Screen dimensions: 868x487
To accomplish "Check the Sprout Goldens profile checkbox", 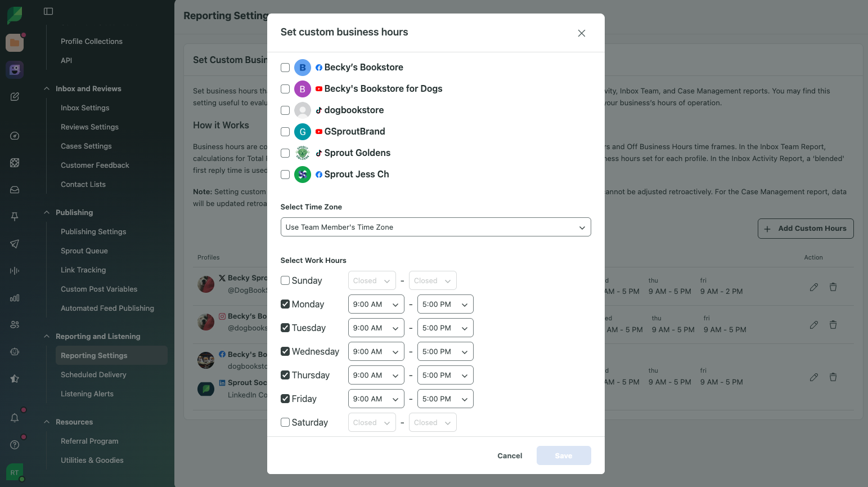I will pyautogui.click(x=285, y=153).
